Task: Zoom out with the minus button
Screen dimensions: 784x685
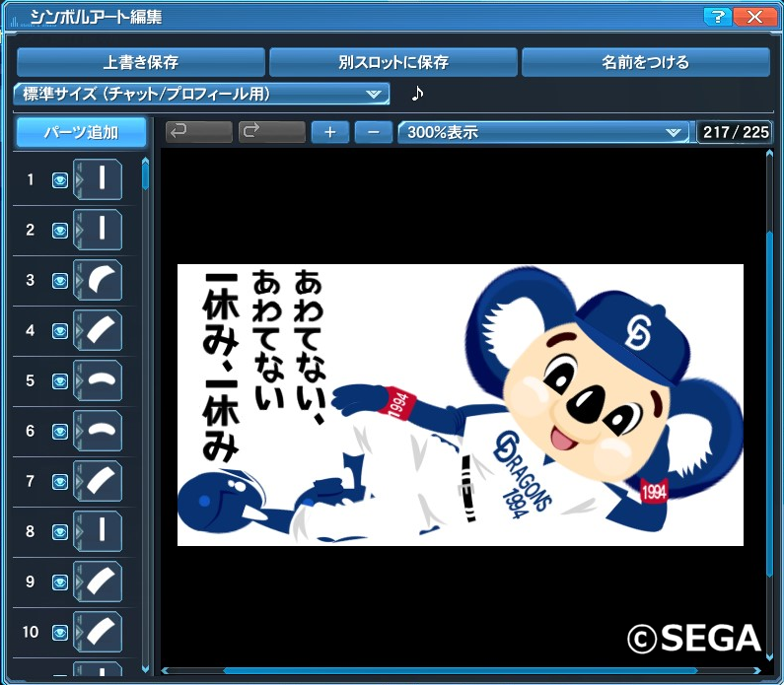Action: click(374, 132)
